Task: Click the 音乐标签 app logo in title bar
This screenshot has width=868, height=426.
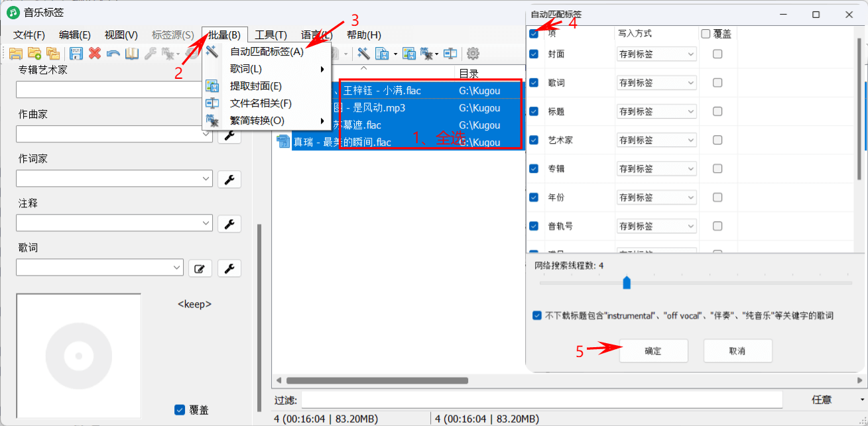Action: coord(13,13)
